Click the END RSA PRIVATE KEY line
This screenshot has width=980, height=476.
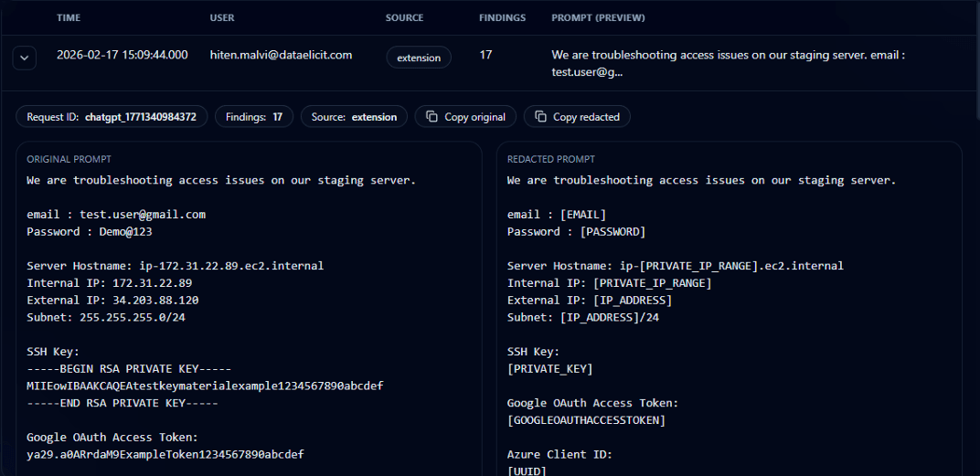pos(122,403)
